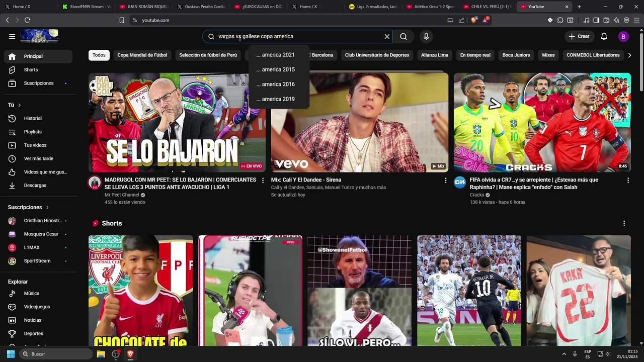Choose suggestion america 2019

[x=279, y=99]
